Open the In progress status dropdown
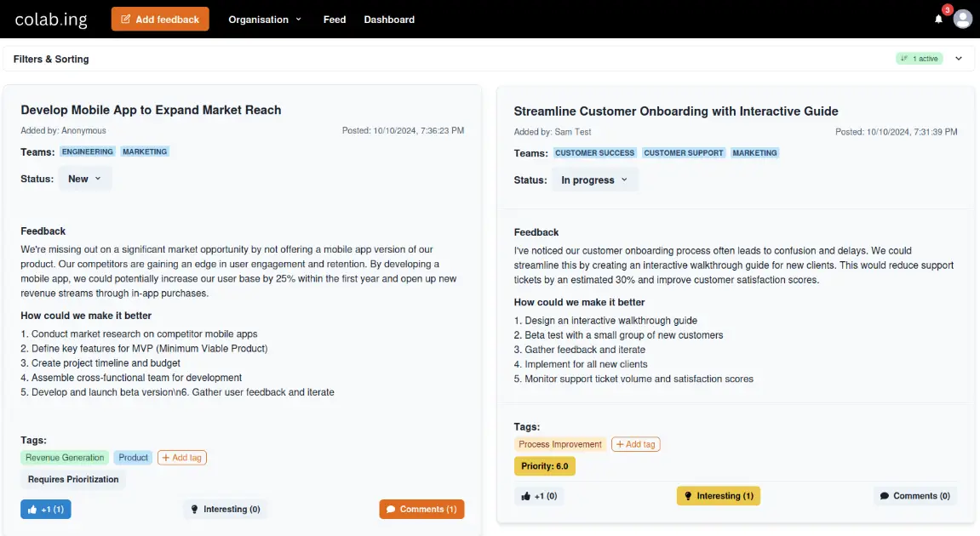The width and height of the screenshot is (980, 536). point(593,180)
